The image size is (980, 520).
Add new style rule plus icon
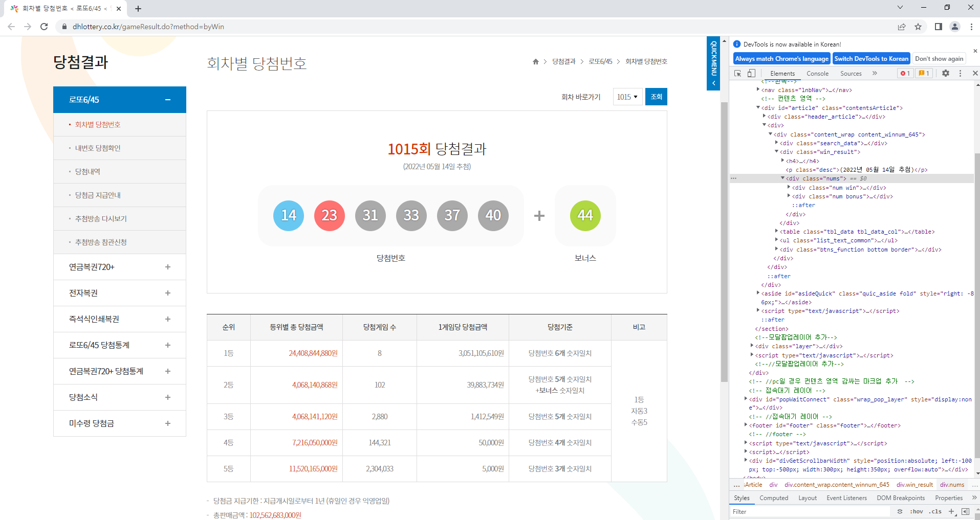951,512
